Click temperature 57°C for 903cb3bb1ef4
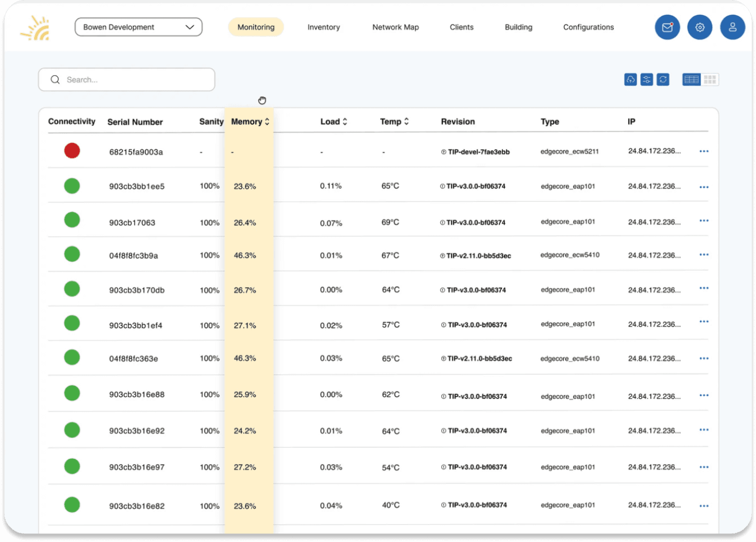The image size is (756, 542). [391, 325]
